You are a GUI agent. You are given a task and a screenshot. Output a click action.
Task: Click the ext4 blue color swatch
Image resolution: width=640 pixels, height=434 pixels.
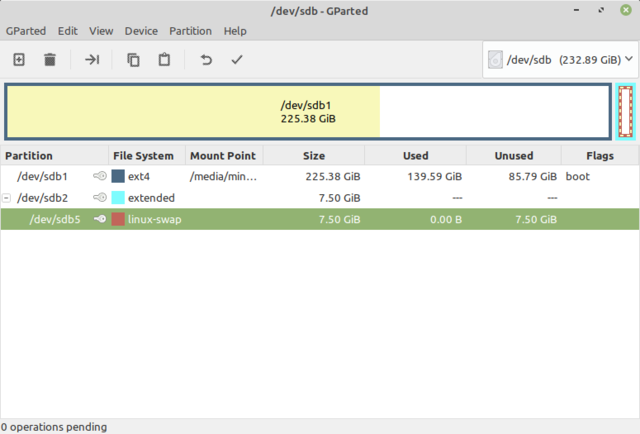(x=118, y=176)
